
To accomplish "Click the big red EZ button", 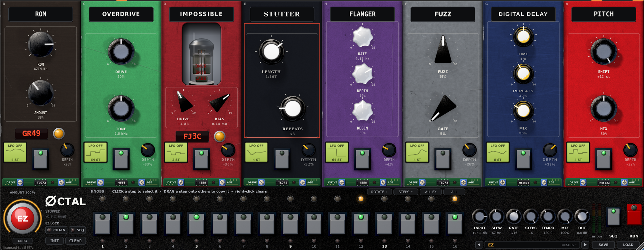I will [x=23, y=218].
